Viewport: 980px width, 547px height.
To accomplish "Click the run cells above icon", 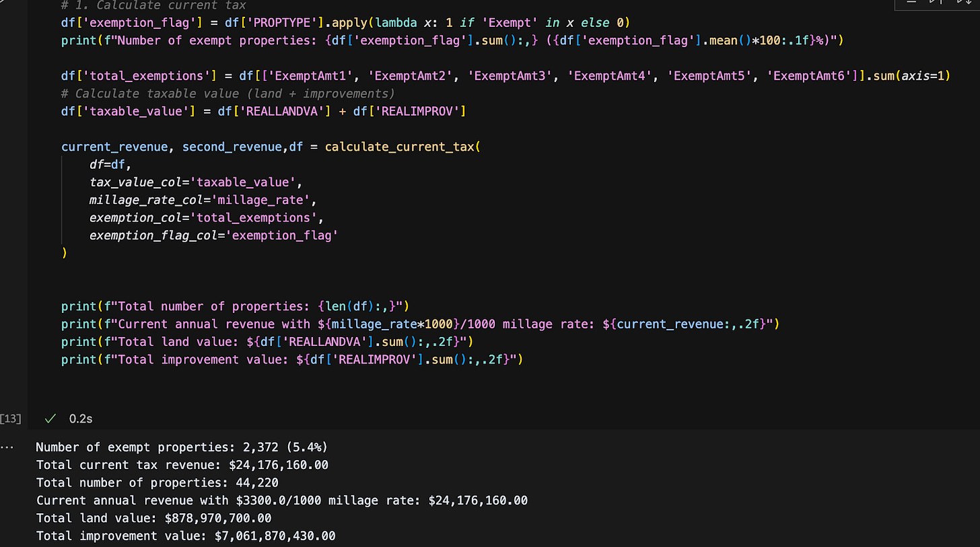I will pyautogui.click(x=936, y=3).
